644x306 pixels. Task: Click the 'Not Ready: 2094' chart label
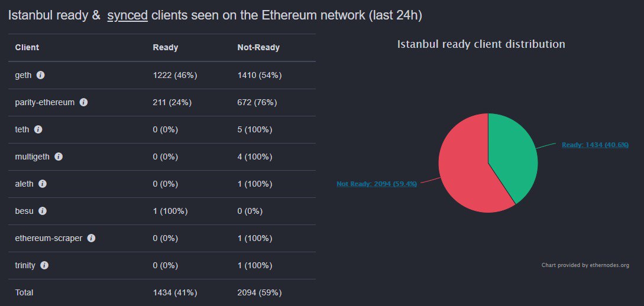[x=377, y=184]
